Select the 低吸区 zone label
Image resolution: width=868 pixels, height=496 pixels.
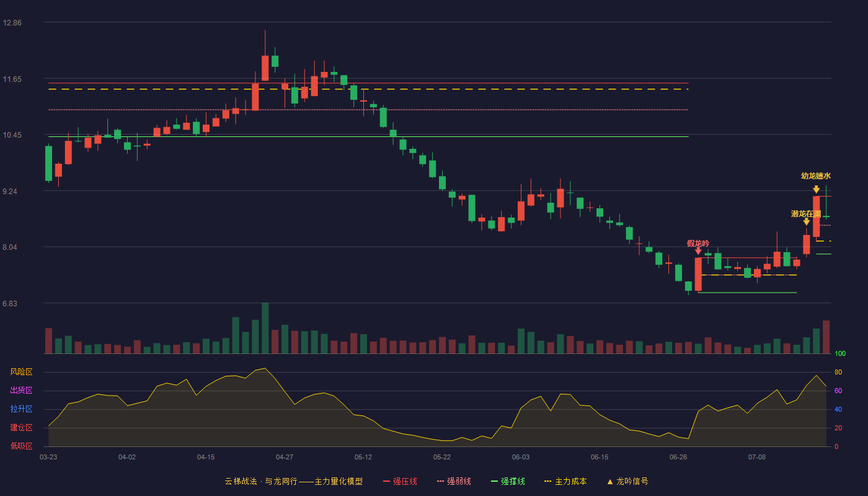point(21,446)
